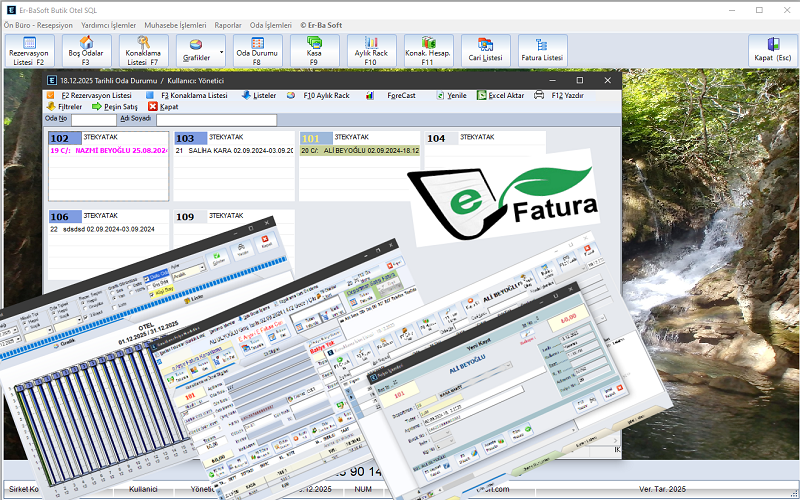The height and width of the screenshot is (500, 800).
Task: Click Excel Aktar in room status window
Action: [501, 95]
